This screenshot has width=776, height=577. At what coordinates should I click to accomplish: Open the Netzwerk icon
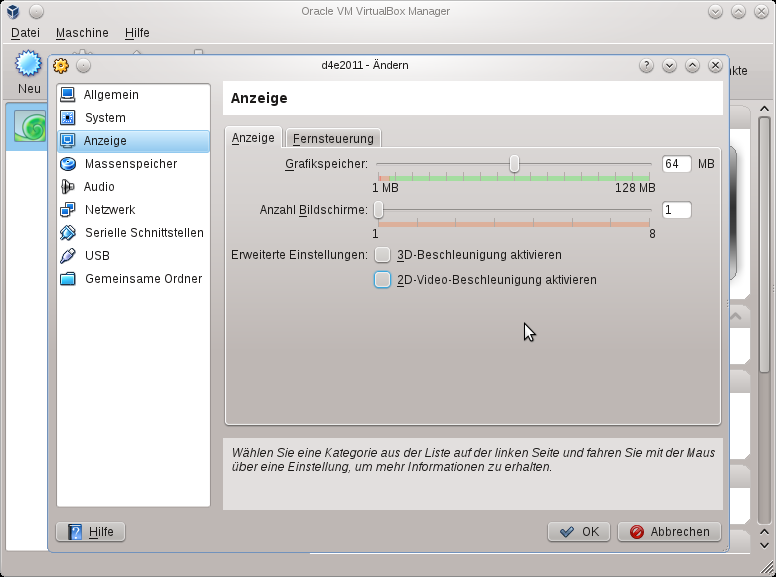pyautogui.click(x=68, y=210)
